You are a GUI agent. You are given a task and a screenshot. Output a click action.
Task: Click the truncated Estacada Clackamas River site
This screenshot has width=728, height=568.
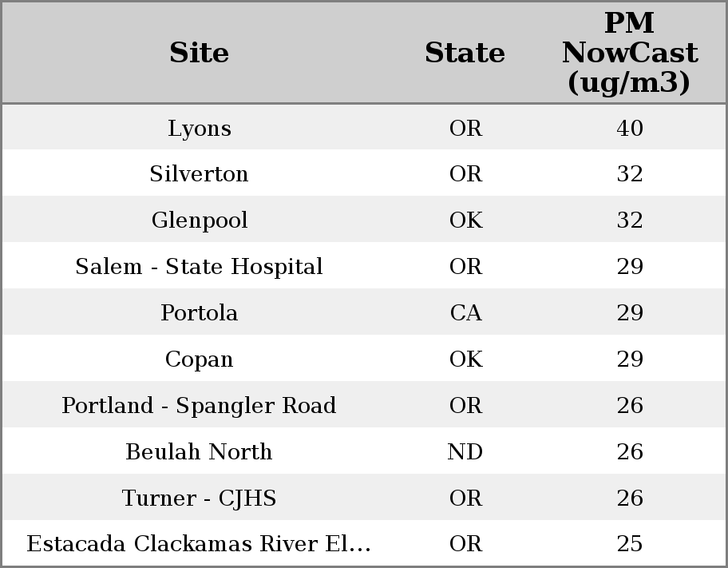coord(199,544)
